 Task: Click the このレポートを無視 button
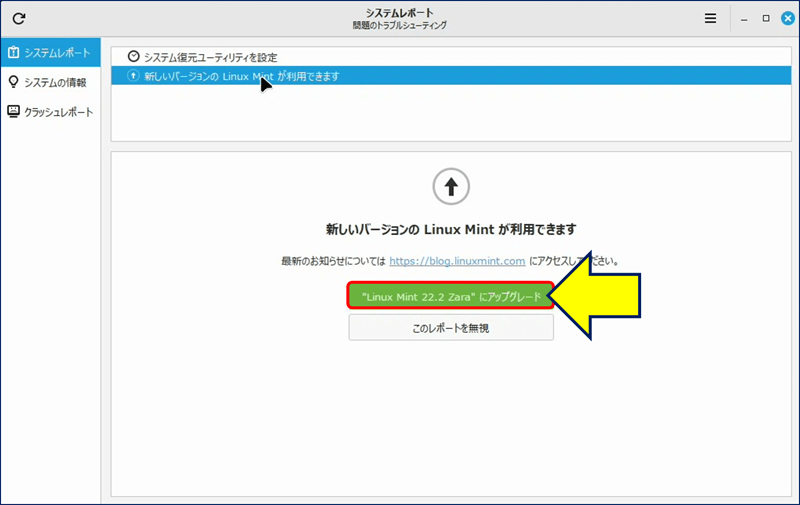[451, 327]
